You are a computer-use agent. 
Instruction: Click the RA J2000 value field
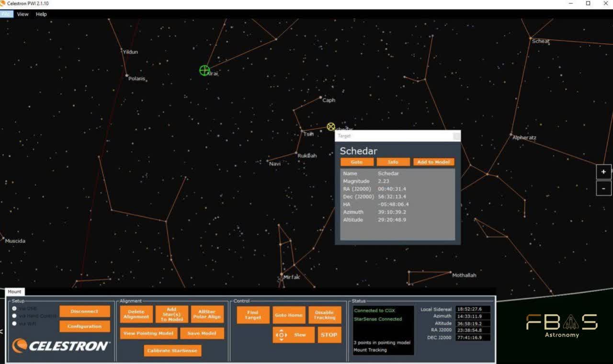click(473, 330)
